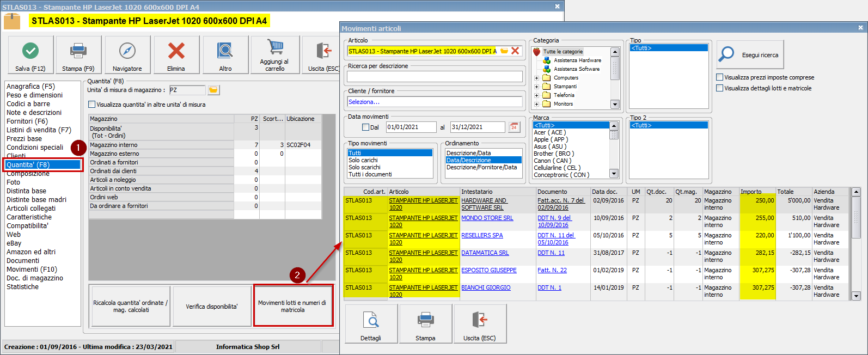
Task: Select the Assistenza Software category
Action: (x=577, y=69)
